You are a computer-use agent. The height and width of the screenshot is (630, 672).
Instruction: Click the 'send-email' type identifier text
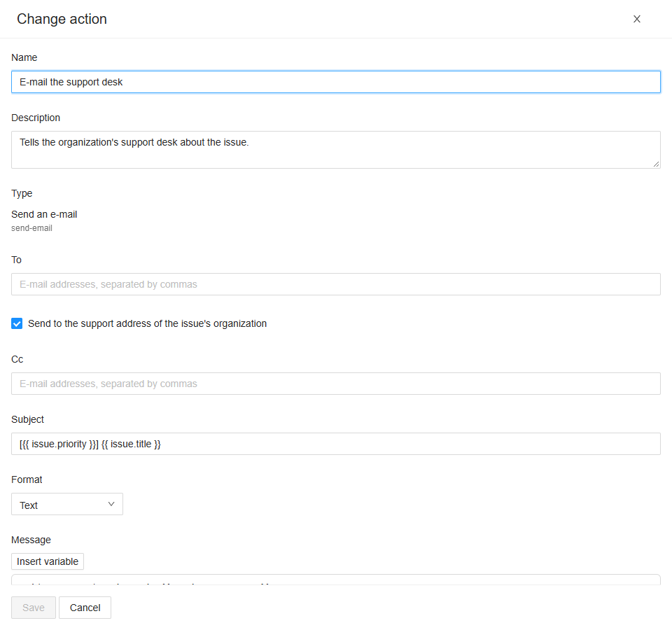(x=31, y=228)
